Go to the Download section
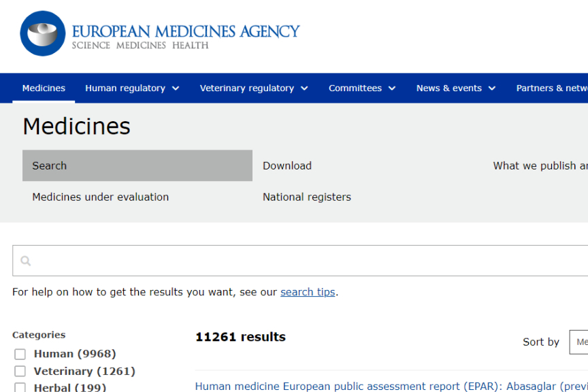 pyautogui.click(x=287, y=165)
